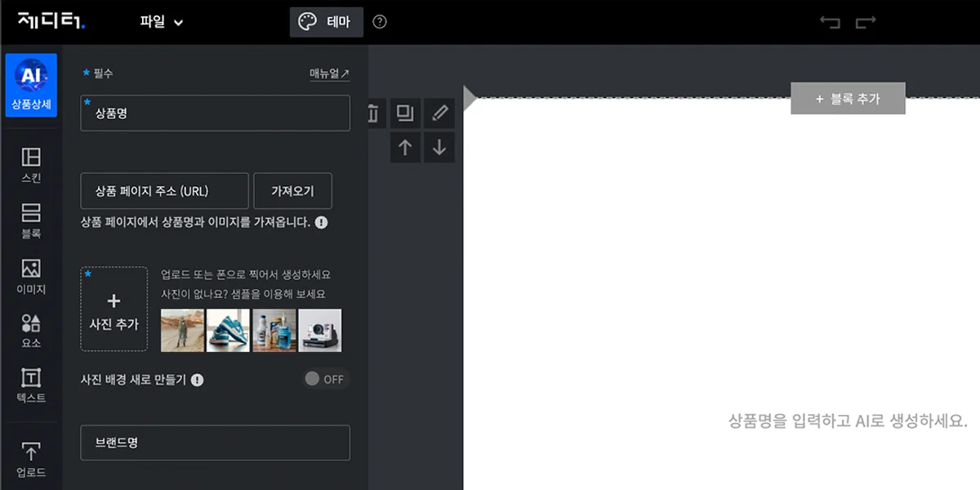This screenshot has height=490, width=980.
Task: Click the help question mark icon
Action: (x=379, y=22)
